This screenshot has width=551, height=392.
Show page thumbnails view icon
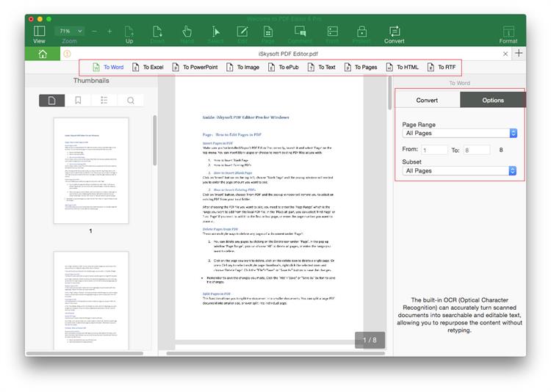click(x=51, y=101)
